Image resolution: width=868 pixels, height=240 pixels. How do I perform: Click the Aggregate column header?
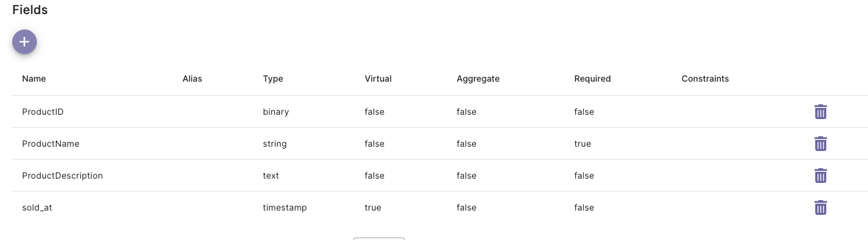pyautogui.click(x=478, y=79)
